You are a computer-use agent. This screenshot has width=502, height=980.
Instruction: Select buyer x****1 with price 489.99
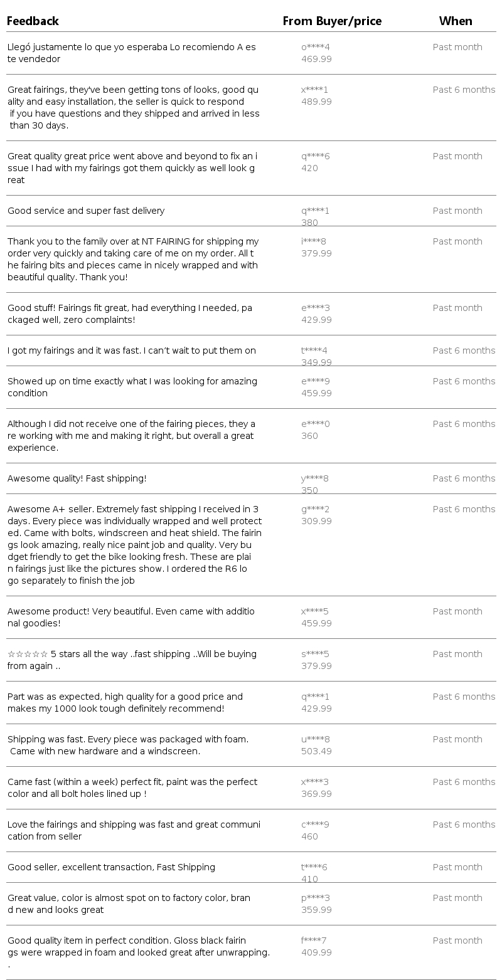point(314,90)
